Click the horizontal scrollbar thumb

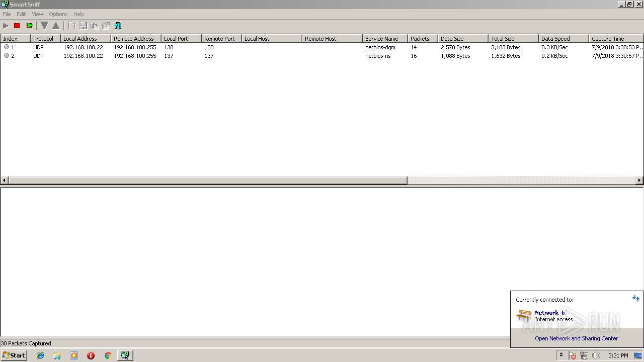(208, 180)
